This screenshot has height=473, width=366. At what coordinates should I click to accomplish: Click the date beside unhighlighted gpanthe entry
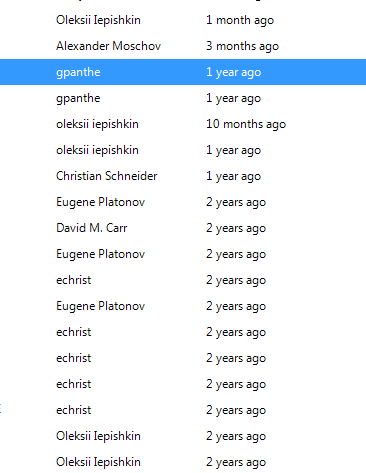233,98
